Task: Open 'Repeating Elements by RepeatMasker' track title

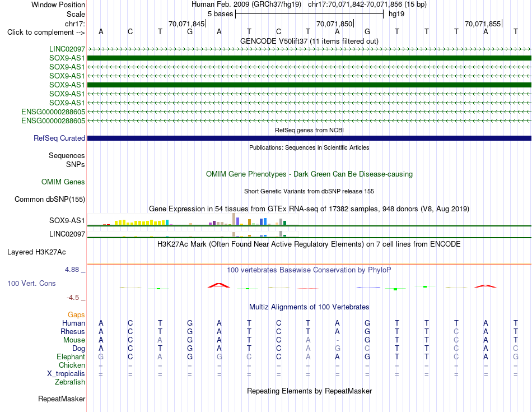Action: (309, 391)
